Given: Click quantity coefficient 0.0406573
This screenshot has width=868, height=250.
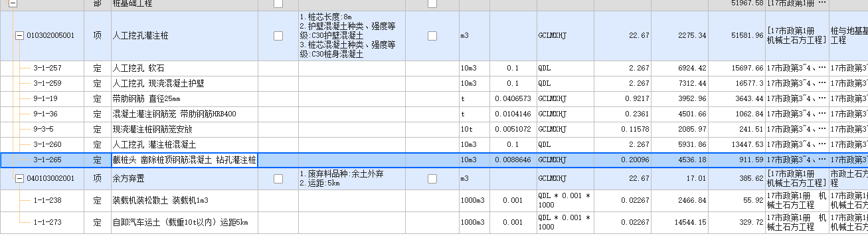Looking at the screenshot, I should (513, 99).
